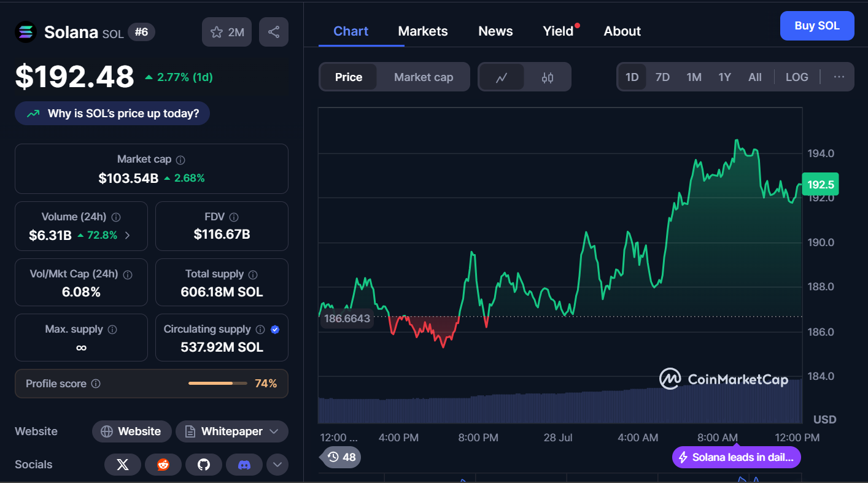Click the $192.48 price text
Image resolution: width=868 pixels, height=483 pixels.
pos(74,77)
